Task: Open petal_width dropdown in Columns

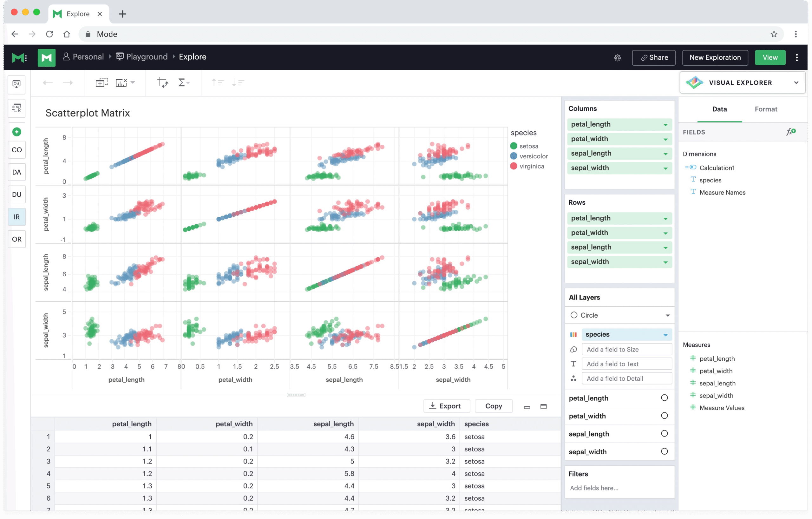Action: point(665,139)
